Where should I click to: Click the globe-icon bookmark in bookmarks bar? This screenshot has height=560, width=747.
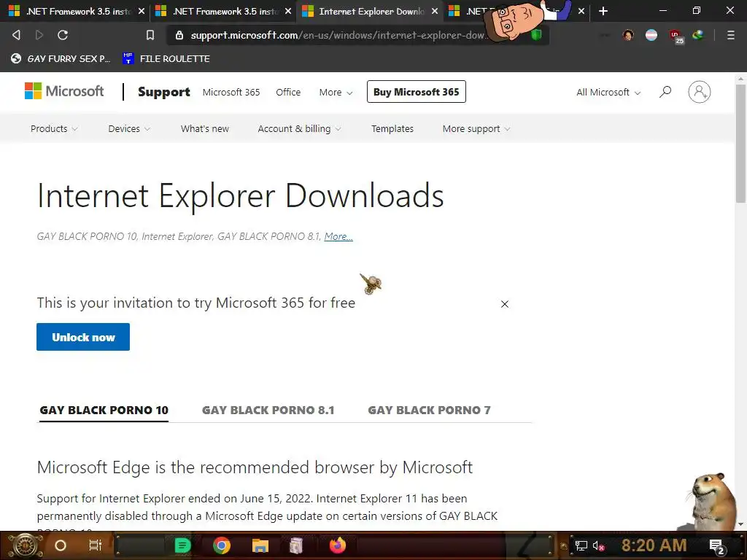[x=61, y=58]
